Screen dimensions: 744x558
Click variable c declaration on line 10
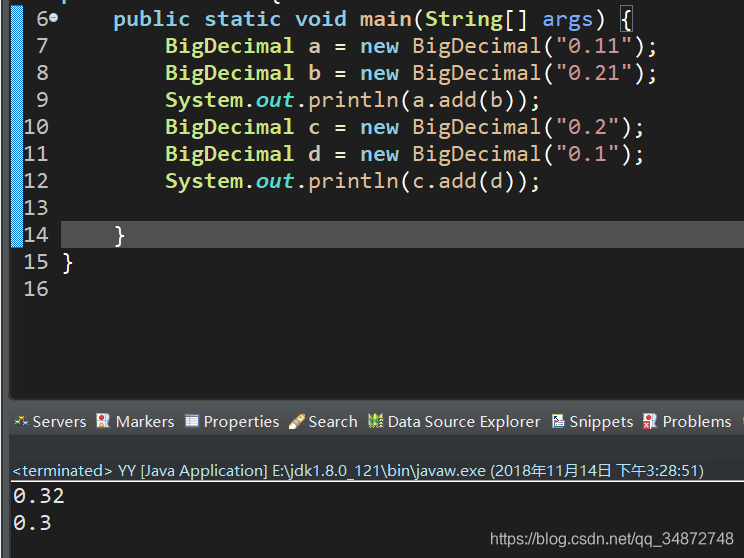315,128
